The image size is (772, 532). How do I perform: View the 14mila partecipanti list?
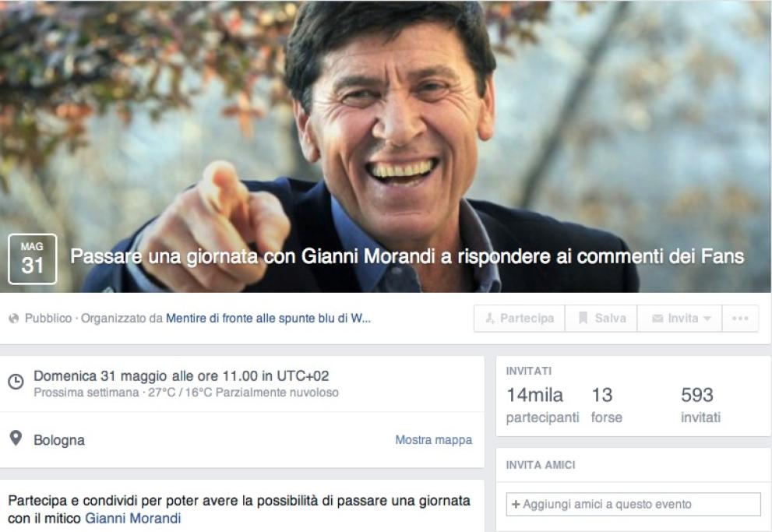542,405
